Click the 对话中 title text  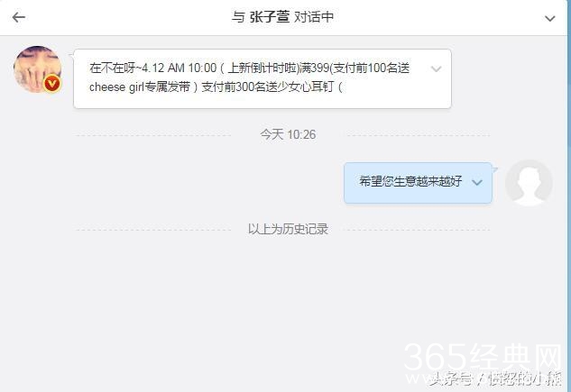[x=314, y=17]
